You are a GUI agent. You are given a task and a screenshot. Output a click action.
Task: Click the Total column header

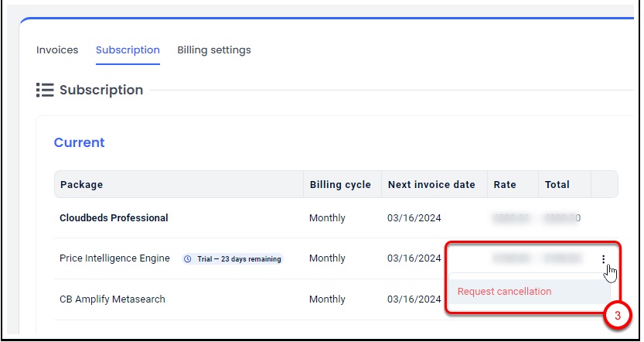pos(557,185)
